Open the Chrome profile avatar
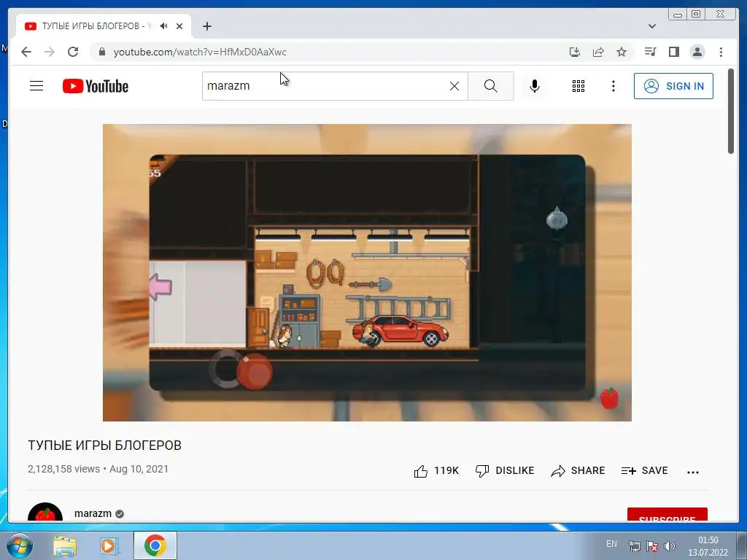The height and width of the screenshot is (560, 747). pos(697,52)
